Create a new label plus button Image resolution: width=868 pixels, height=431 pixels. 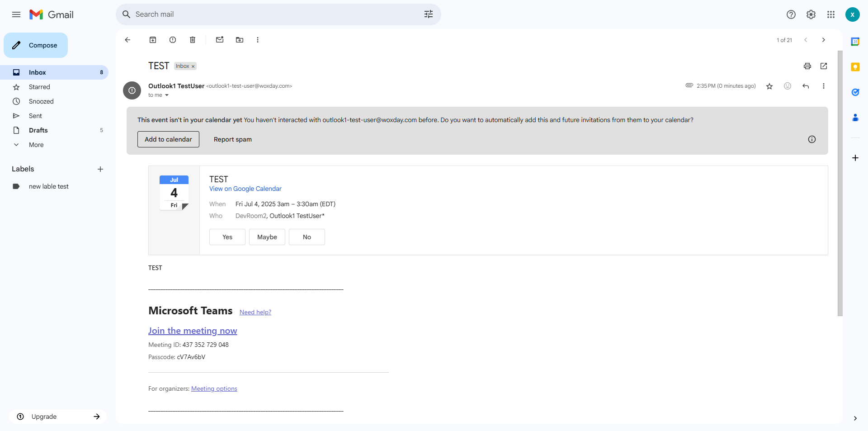click(x=100, y=169)
